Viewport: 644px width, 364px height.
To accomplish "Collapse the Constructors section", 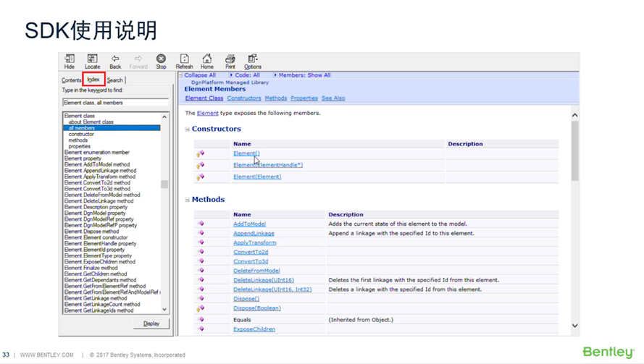I will click(x=188, y=129).
